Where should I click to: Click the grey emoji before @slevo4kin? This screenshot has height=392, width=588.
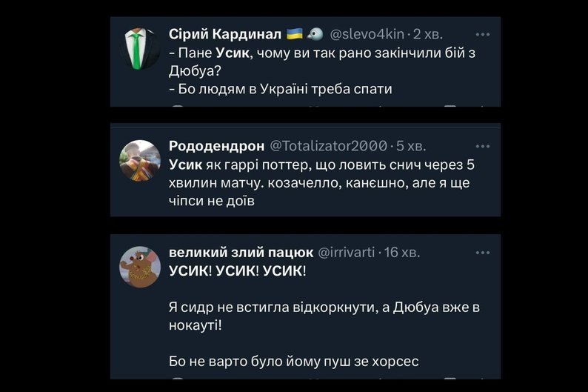(314, 34)
